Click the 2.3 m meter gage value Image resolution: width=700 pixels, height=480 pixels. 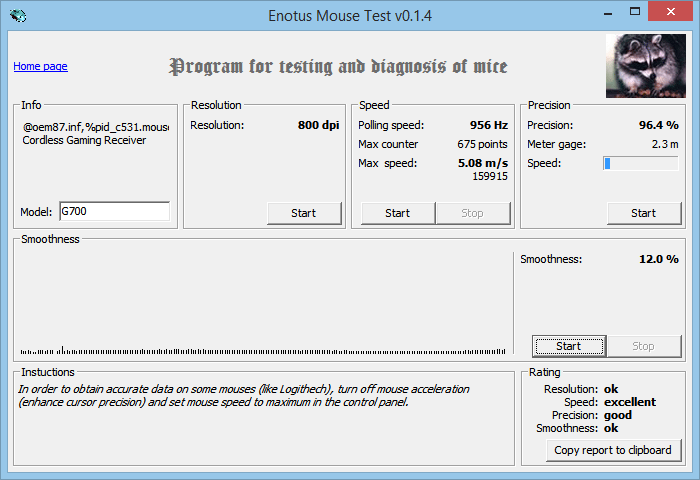click(x=665, y=144)
